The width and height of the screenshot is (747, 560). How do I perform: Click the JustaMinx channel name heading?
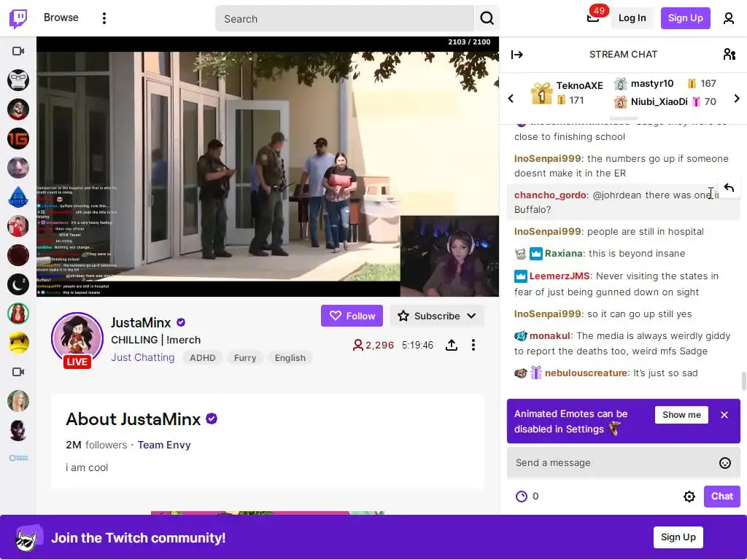click(x=141, y=323)
